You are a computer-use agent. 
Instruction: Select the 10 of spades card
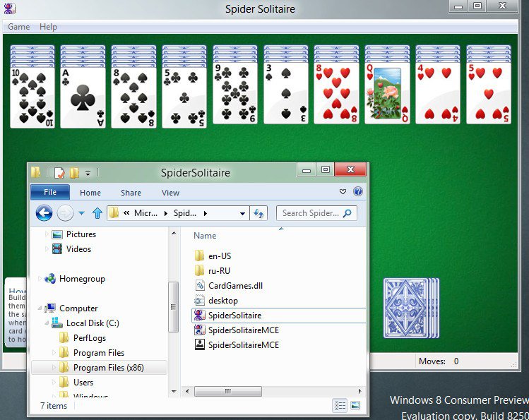pyautogui.click(x=32, y=97)
